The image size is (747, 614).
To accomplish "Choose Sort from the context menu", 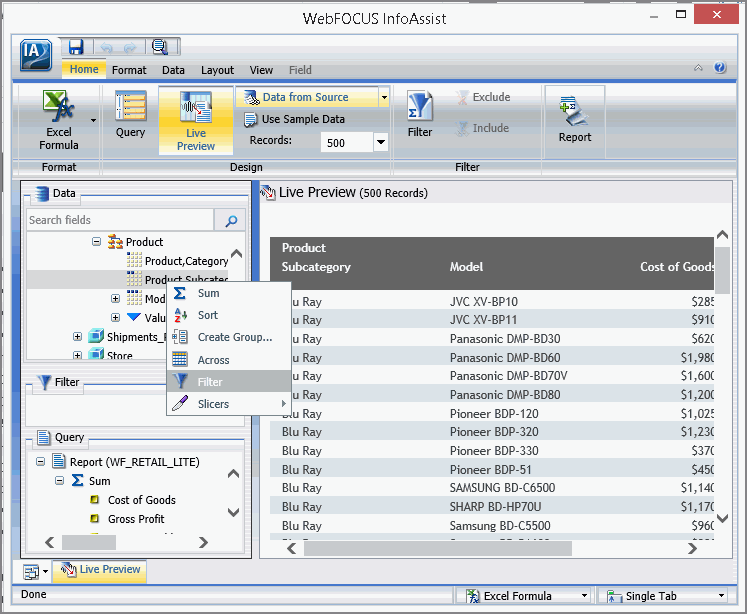I will 229,315.
